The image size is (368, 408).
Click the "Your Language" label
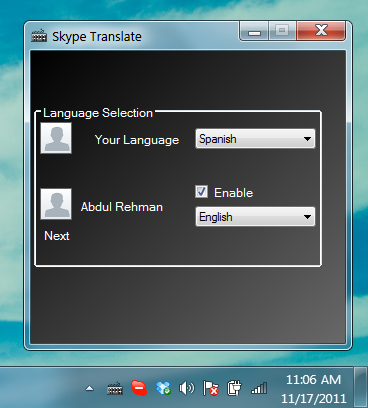137,140
